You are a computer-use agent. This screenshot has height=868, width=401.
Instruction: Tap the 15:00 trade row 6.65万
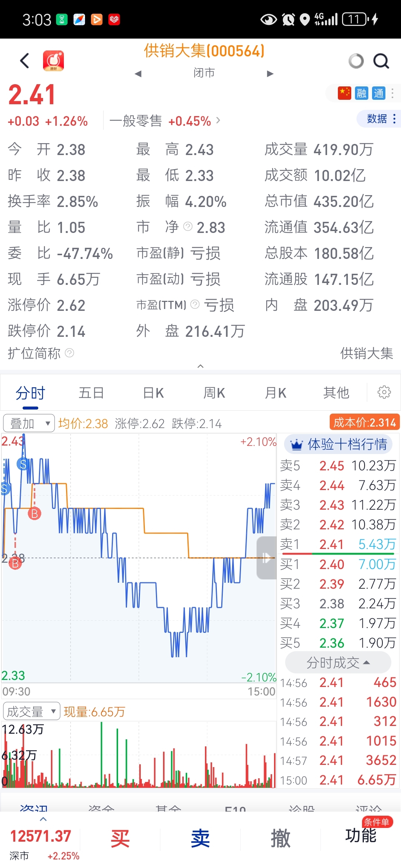point(338,780)
